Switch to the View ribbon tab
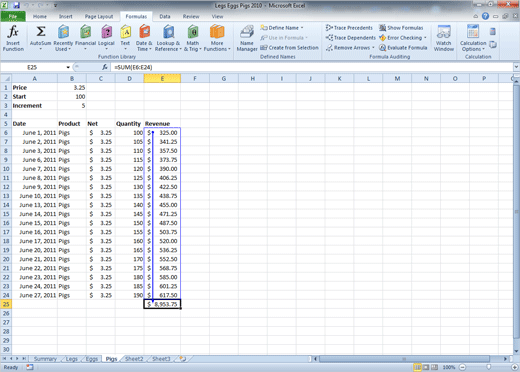The image size is (520, 372). 217,16
